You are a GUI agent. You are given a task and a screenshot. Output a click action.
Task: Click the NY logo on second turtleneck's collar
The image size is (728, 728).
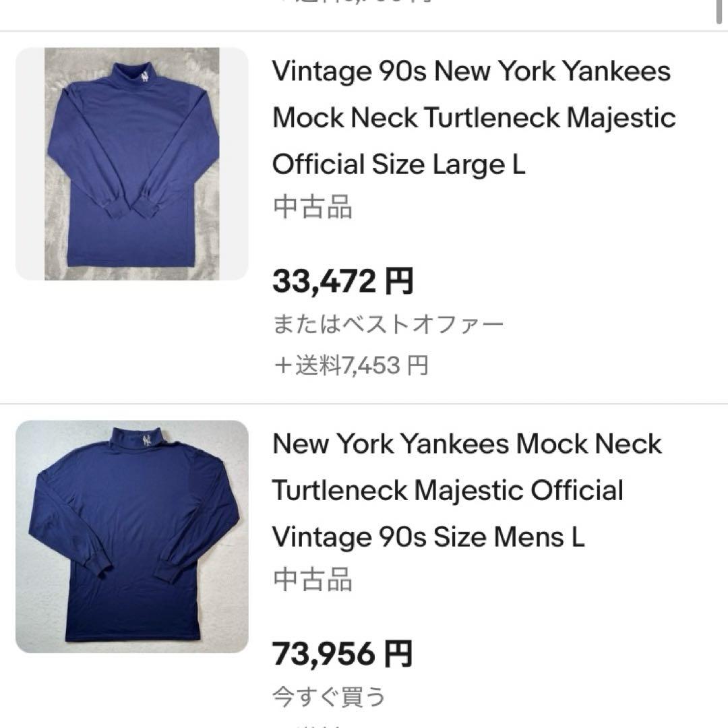(147, 442)
